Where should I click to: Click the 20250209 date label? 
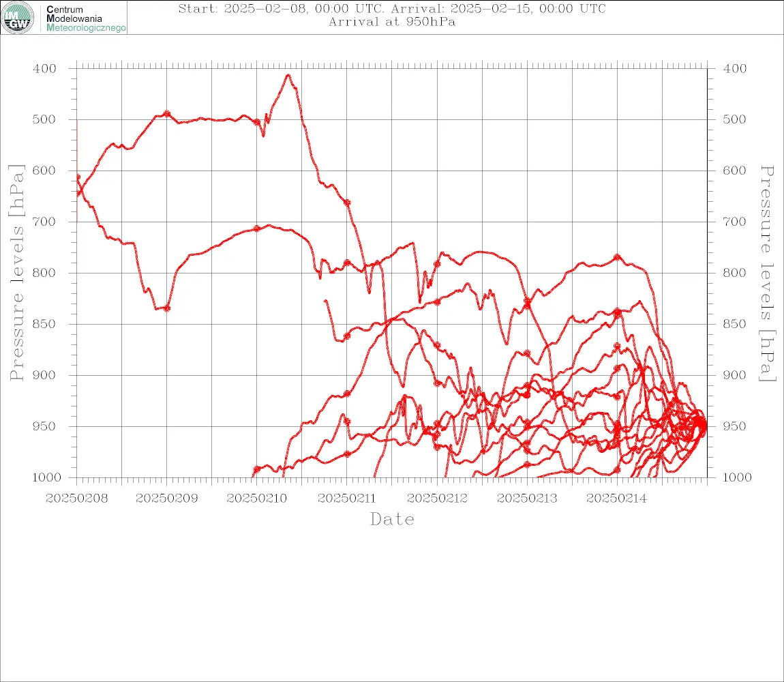tap(166, 499)
